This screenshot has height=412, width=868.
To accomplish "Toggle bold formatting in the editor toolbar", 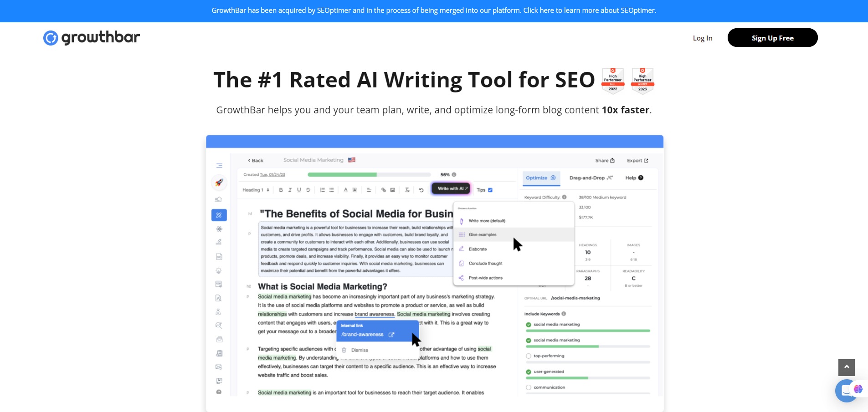I will pyautogui.click(x=281, y=190).
